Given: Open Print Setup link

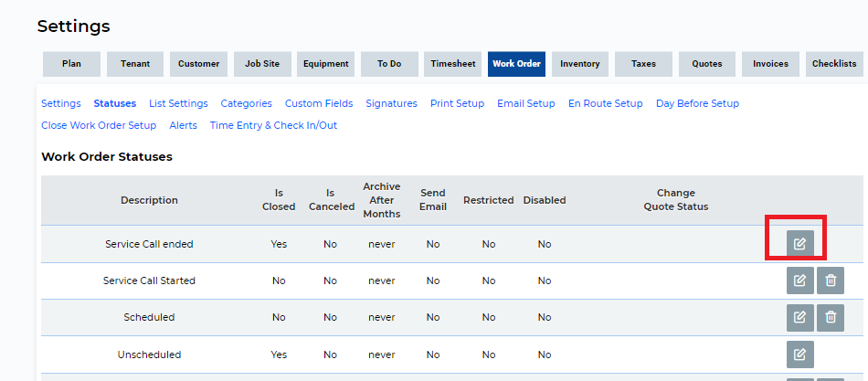Looking at the screenshot, I should [457, 103].
